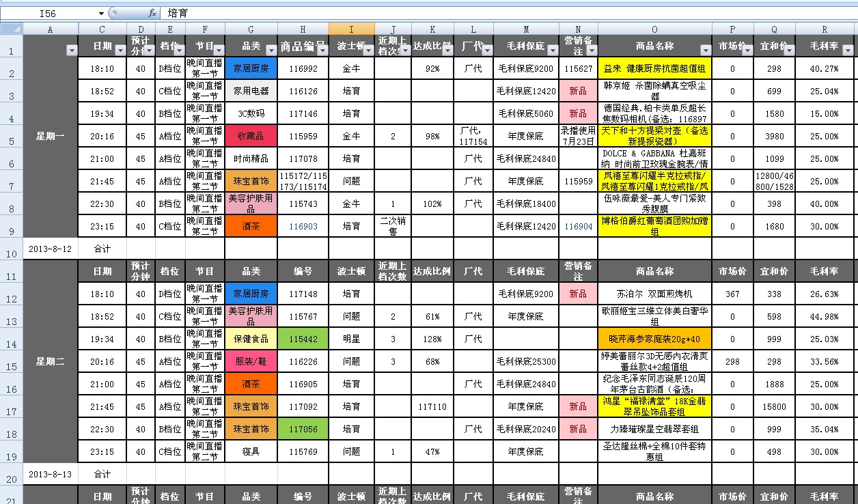Select the blue 家居厨房 cell in row 2

251,69
